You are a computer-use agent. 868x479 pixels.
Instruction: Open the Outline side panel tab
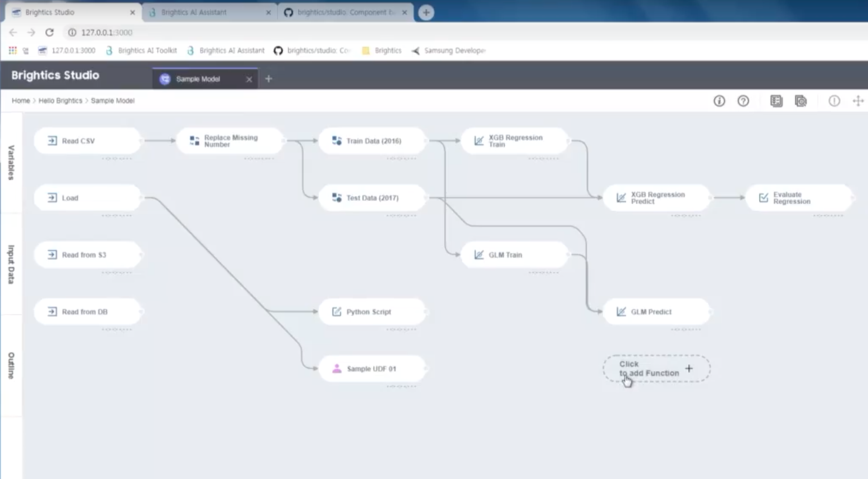pyautogui.click(x=11, y=366)
